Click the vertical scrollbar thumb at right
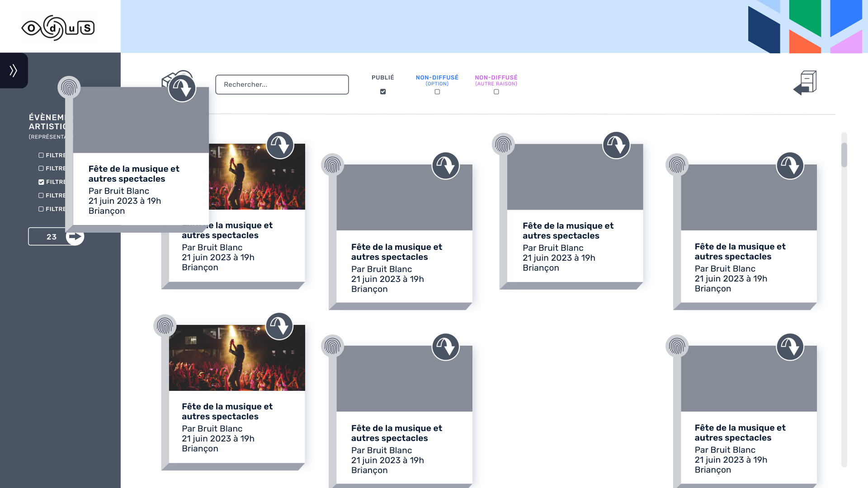This screenshot has height=488, width=868. coord(844,155)
